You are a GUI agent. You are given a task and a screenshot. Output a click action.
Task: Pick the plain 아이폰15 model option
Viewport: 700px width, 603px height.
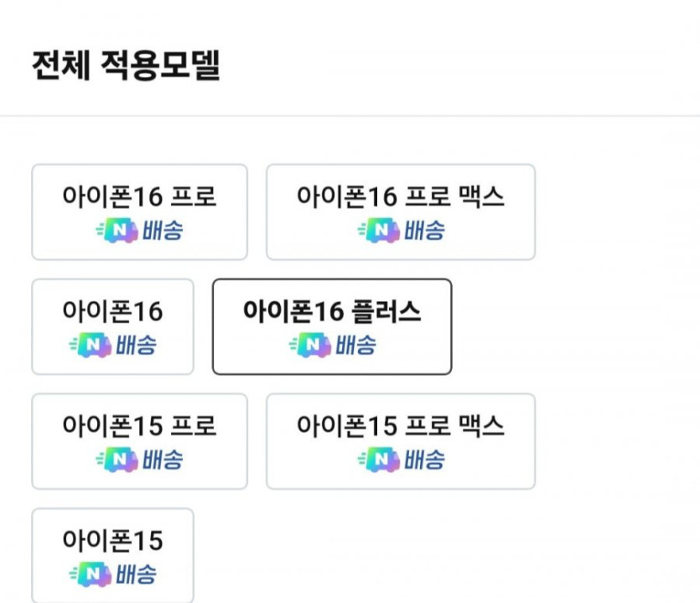coord(112,542)
